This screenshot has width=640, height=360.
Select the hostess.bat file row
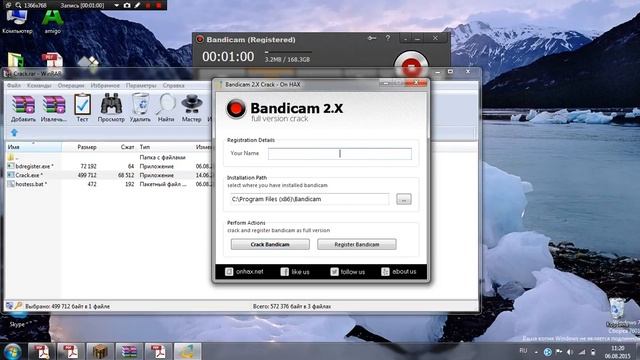109,184
